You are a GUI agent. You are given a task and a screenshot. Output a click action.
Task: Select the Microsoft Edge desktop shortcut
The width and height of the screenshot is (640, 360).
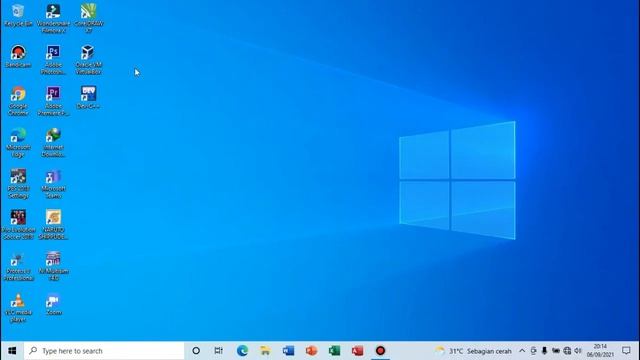point(18,142)
